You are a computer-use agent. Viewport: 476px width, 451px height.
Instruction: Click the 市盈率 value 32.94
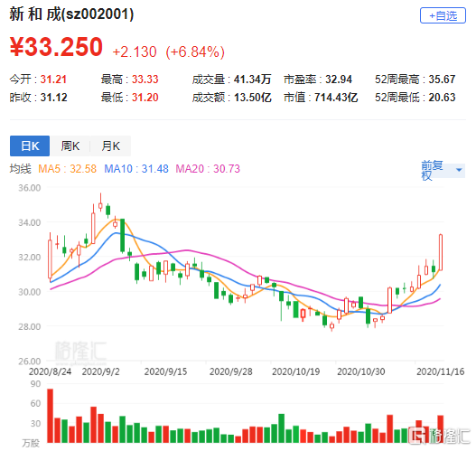(339, 80)
